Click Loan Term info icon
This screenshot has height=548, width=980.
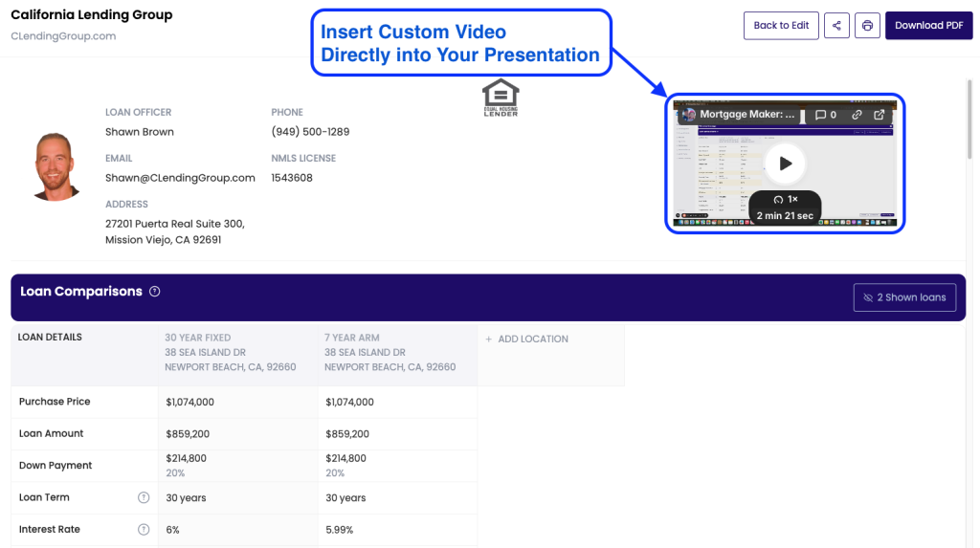tap(144, 497)
